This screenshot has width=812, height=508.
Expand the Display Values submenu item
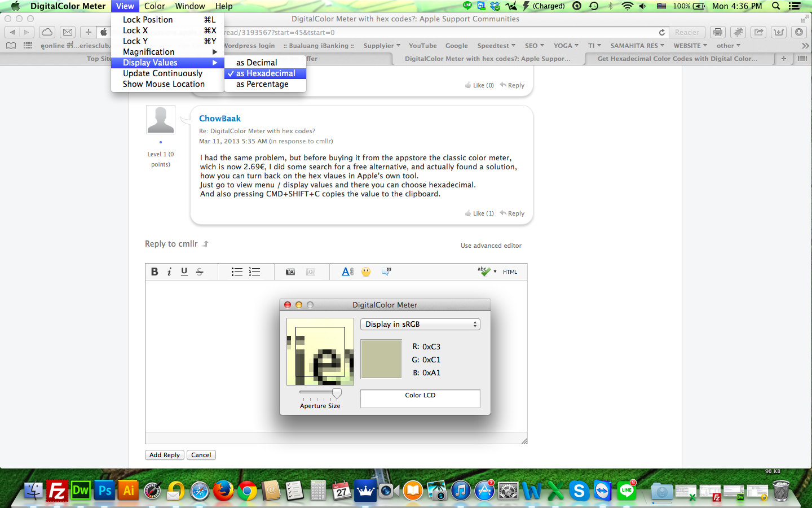(x=167, y=63)
